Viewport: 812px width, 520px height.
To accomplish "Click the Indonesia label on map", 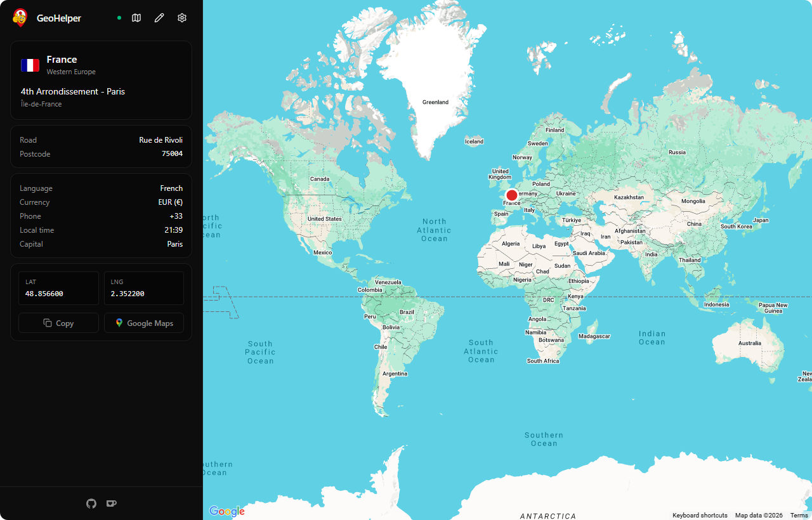I will tap(716, 304).
